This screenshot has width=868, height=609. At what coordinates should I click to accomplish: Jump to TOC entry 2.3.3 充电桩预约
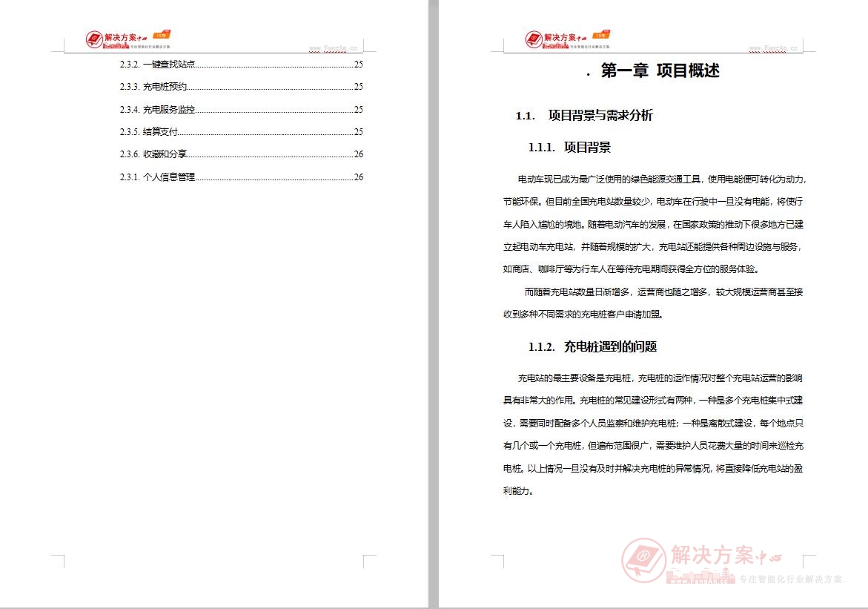coord(242,87)
